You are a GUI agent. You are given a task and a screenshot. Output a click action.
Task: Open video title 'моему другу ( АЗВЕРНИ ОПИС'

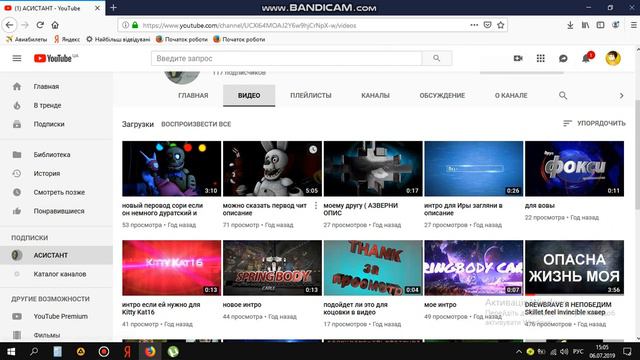coord(361,209)
